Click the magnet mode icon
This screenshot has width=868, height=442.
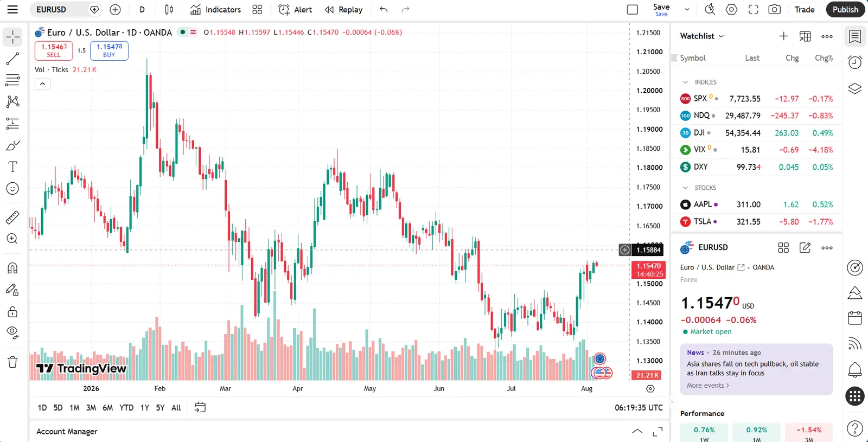12,268
